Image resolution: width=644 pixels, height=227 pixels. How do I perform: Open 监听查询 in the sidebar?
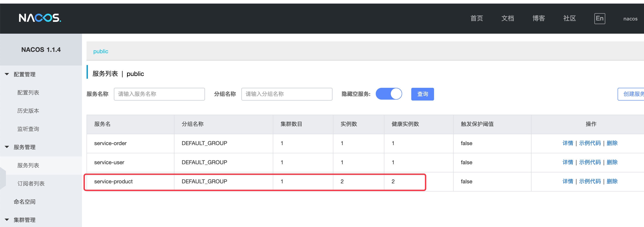click(x=28, y=129)
